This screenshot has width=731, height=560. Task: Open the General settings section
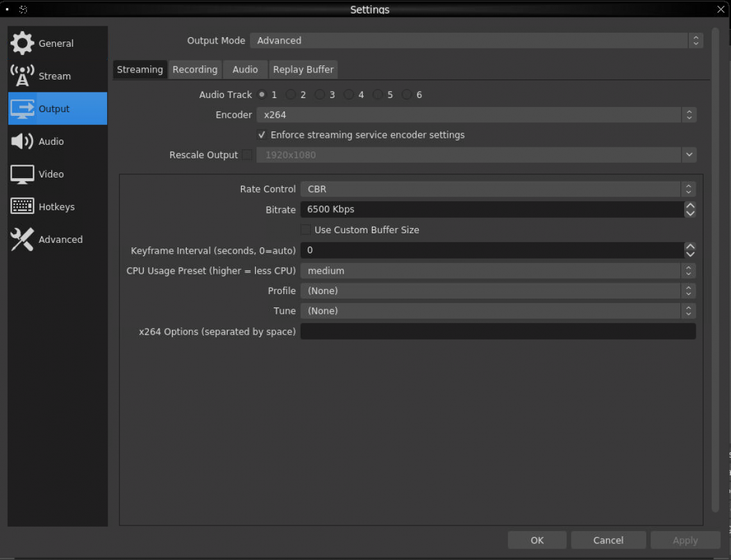coord(56,43)
